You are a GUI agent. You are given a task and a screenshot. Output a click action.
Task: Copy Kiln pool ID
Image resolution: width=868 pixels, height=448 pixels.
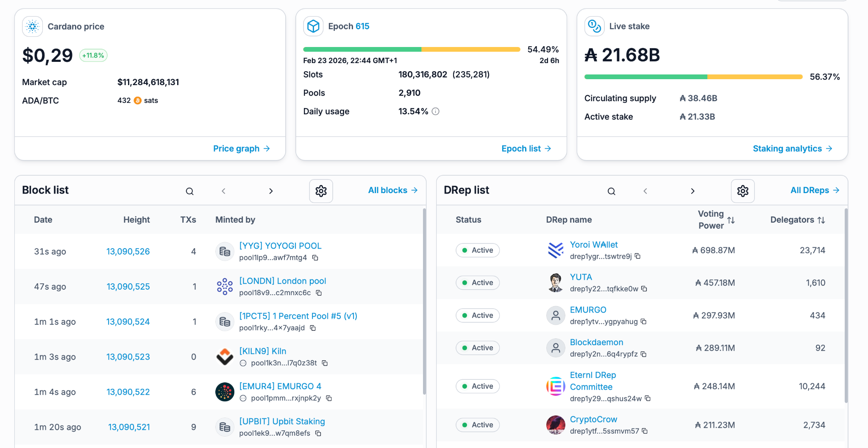pyautogui.click(x=325, y=363)
